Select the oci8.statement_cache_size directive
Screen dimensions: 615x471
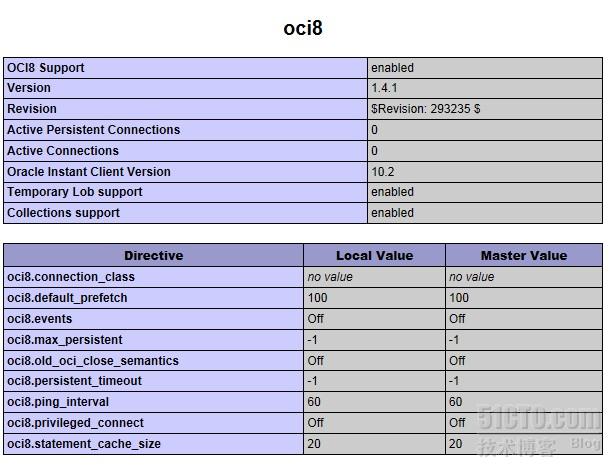(x=84, y=444)
